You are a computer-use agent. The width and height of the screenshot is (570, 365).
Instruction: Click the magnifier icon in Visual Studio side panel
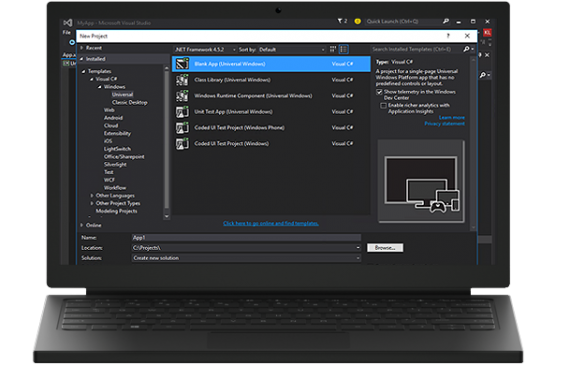[483, 75]
